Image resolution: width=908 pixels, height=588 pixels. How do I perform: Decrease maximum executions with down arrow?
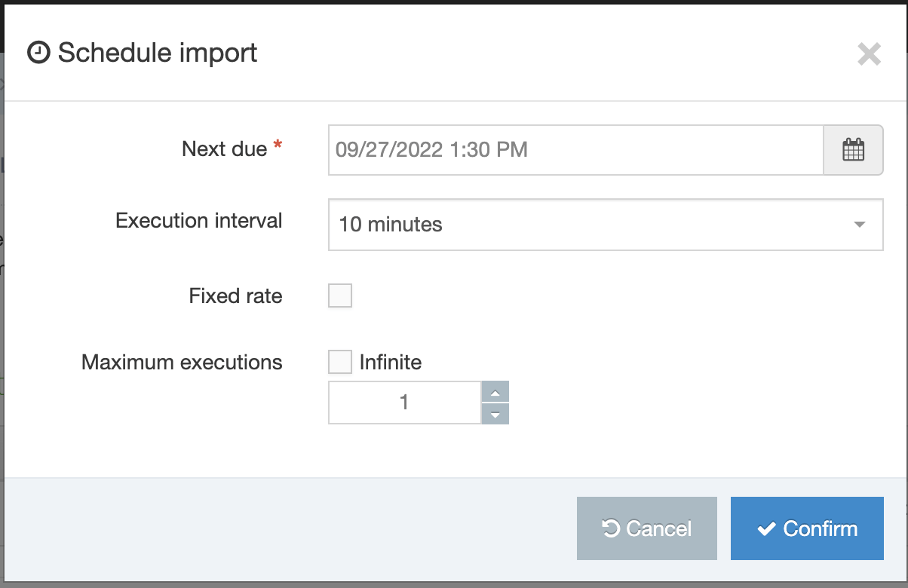pyautogui.click(x=495, y=414)
